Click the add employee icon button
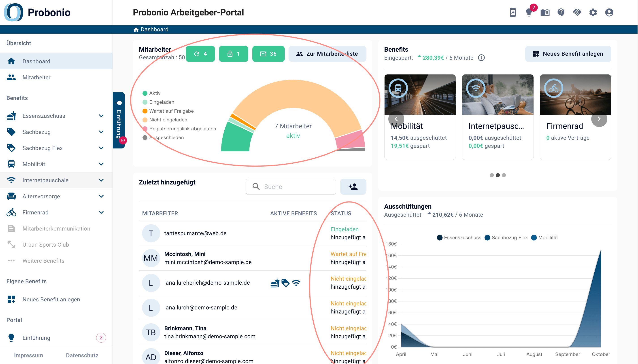Image resolution: width=638 pixels, height=364 pixels. [353, 186]
